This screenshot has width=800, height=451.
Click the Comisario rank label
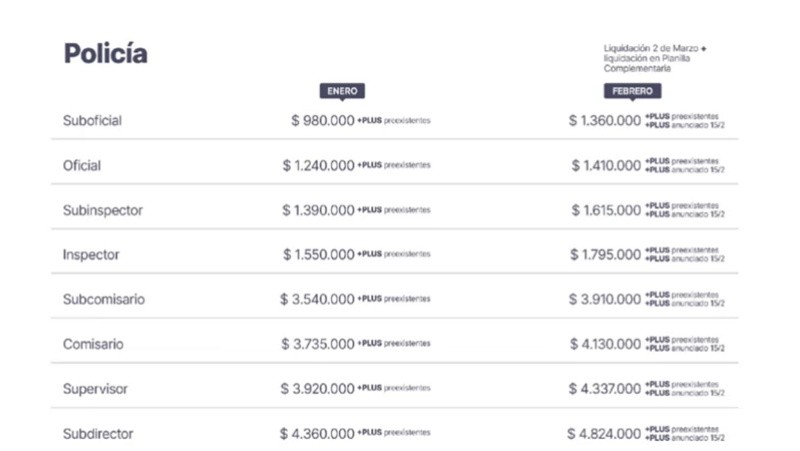click(93, 344)
